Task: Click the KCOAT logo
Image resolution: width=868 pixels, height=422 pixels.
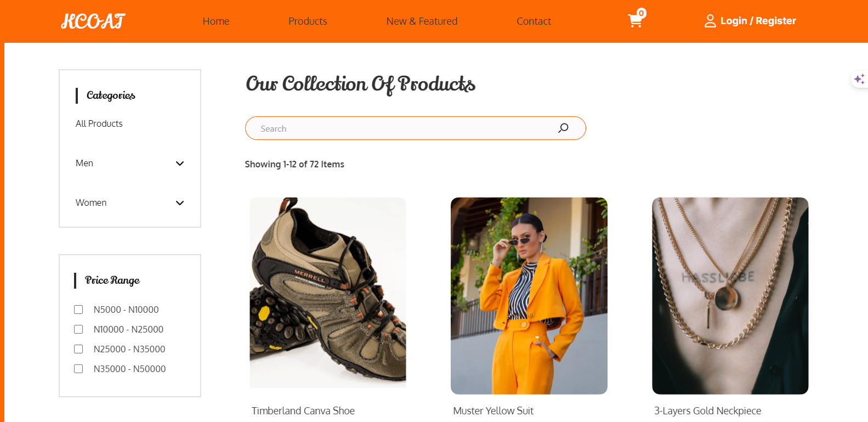Action: [92, 21]
